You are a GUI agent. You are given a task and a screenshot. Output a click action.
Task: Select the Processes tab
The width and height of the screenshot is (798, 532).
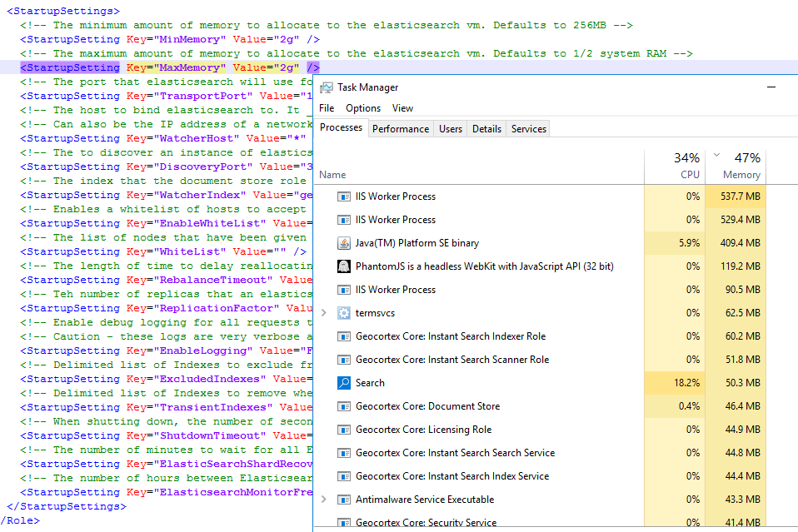point(341,127)
